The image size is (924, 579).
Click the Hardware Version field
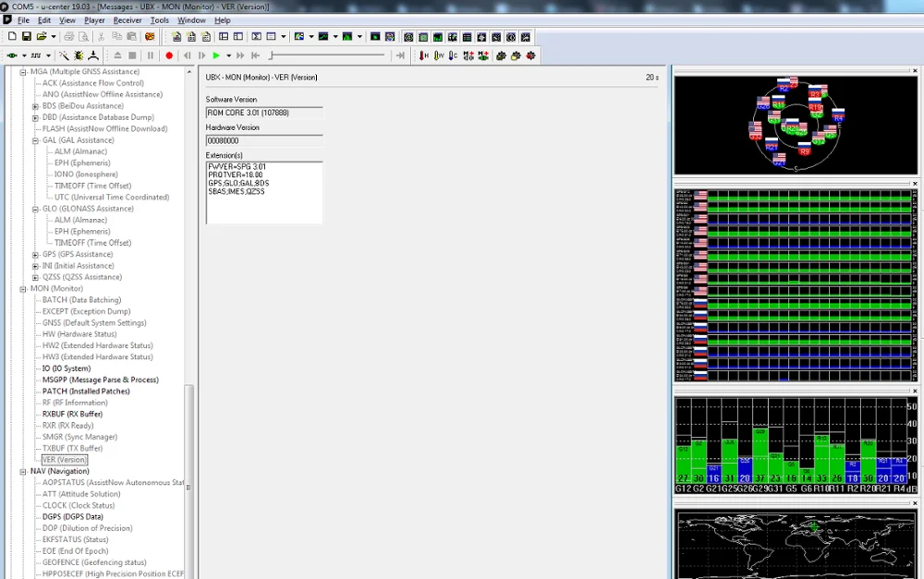[x=264, y=140]
